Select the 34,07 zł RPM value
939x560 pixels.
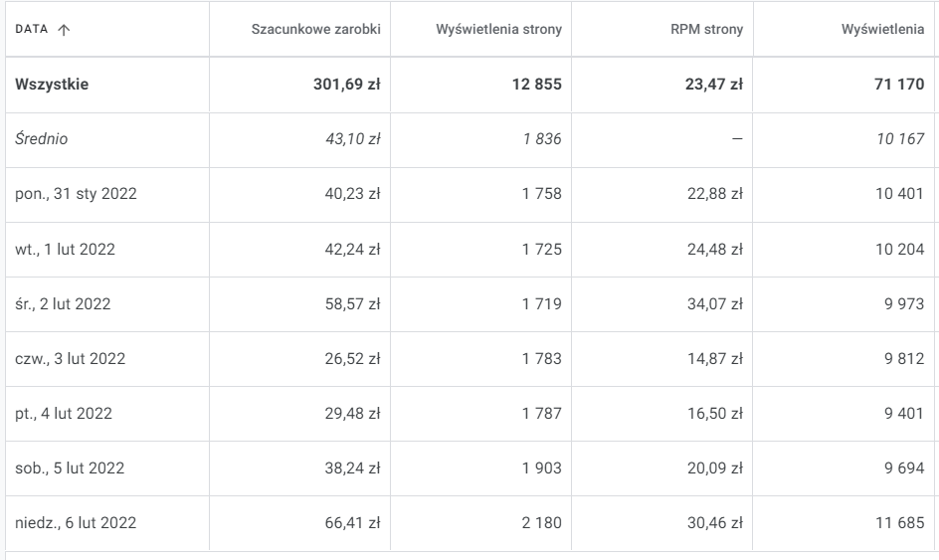coord(716,304)
